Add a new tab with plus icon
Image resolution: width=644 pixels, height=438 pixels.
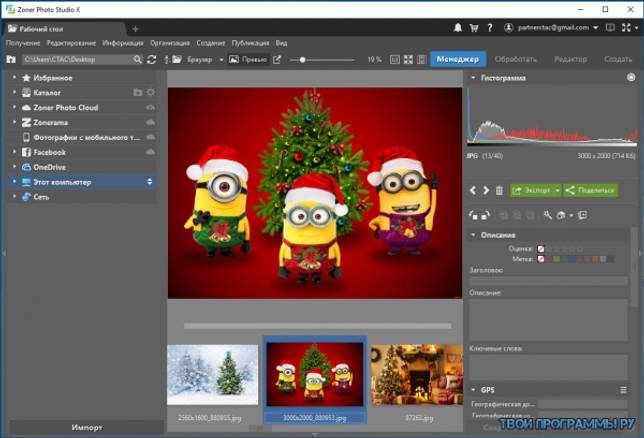coord(135,29)
